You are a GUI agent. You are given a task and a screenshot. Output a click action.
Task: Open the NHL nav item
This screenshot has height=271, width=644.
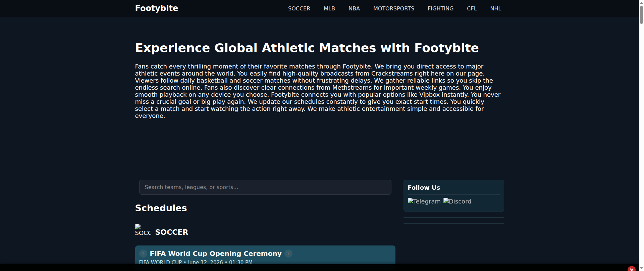tap(495, 9)
